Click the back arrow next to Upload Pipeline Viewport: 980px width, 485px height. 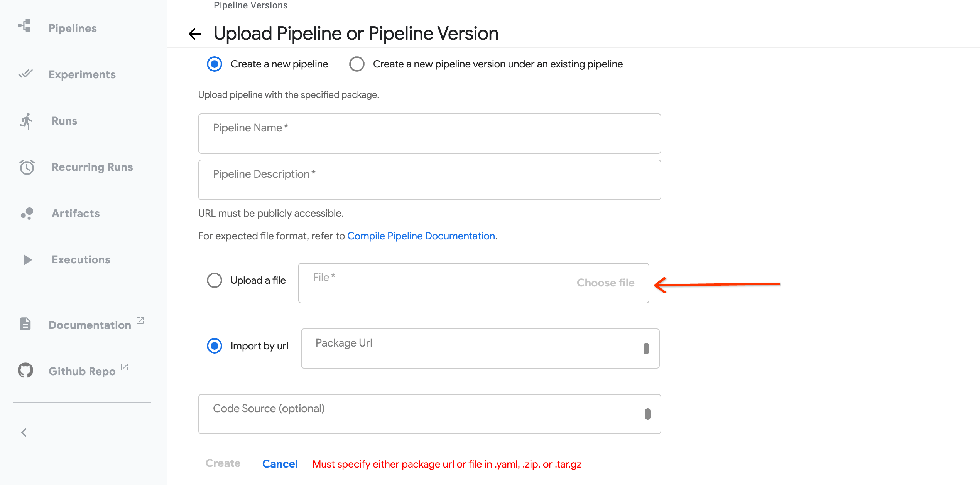pos(194,34)
